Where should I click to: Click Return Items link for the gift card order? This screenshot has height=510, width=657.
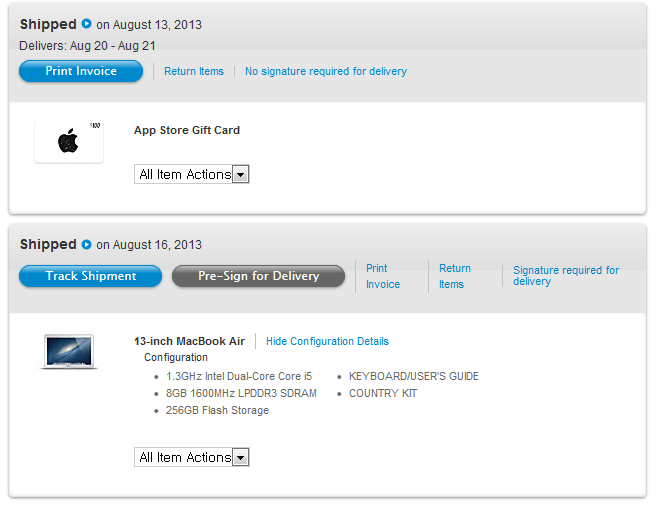click(x=194, y=71)
